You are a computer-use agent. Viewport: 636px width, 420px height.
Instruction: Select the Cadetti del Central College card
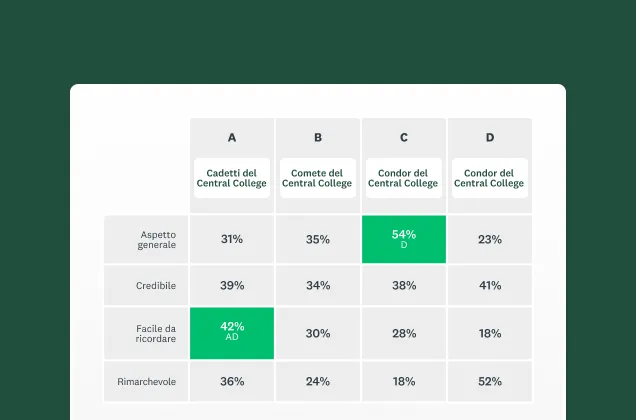[x=232, y=178]
